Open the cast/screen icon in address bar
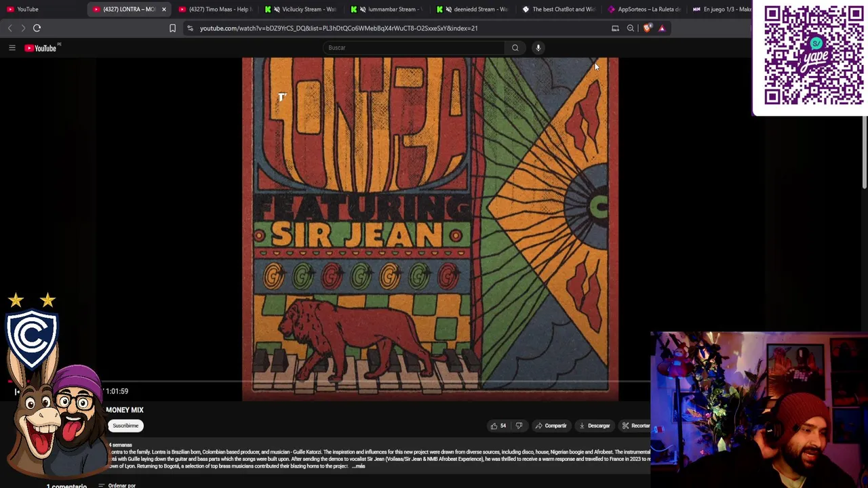 tap(615, 28)
